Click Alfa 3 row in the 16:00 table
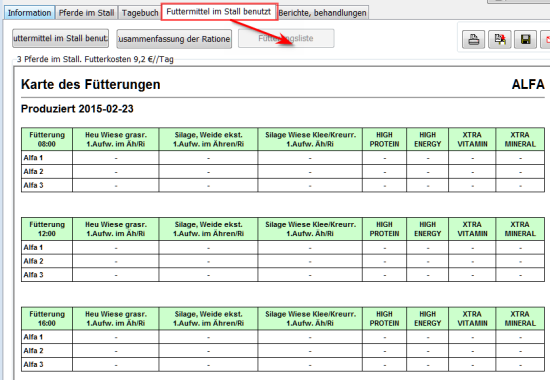Viewport: 550px width, 380px height. tap(283, 364)
